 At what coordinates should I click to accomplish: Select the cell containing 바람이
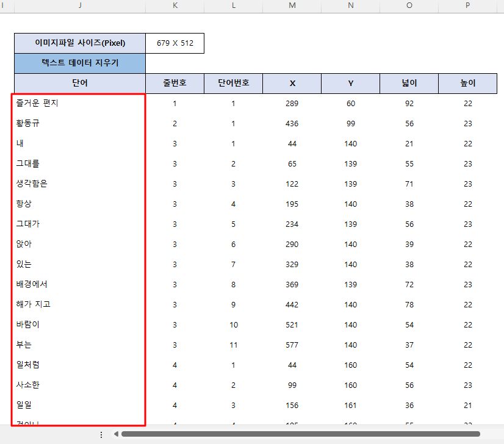pos(80,325)
